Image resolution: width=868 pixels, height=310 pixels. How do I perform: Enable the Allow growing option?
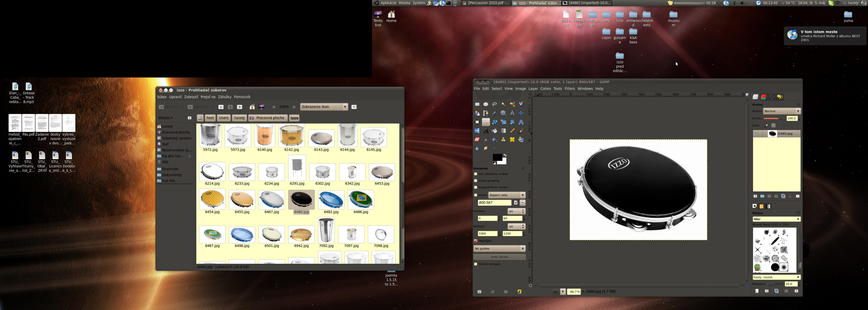click(475, 181)
